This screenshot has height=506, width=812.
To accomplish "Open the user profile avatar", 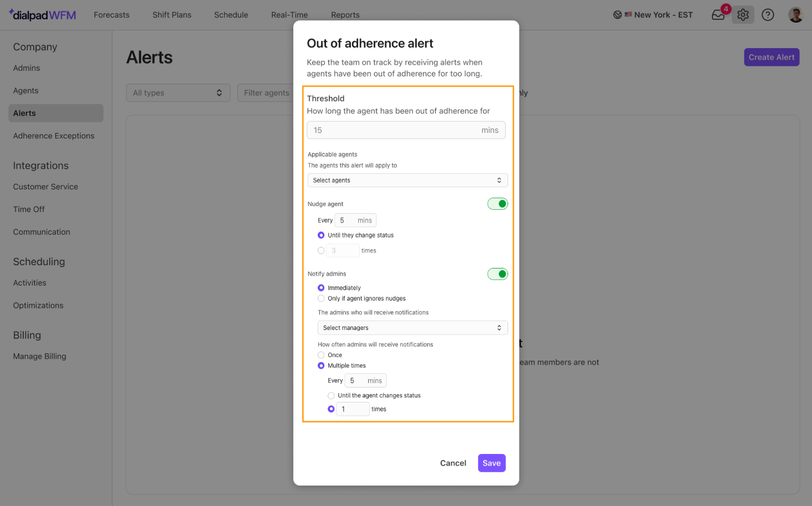I will pos(795,15).
